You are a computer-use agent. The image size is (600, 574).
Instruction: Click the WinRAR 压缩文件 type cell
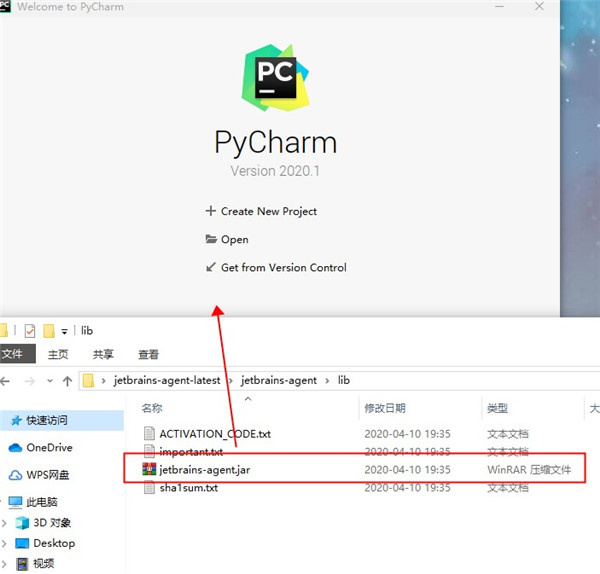[x=529, y=470]
